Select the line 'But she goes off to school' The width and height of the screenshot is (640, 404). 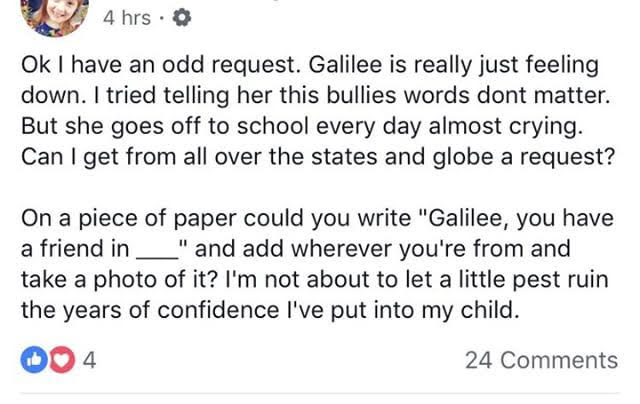(x=302, y=126)
